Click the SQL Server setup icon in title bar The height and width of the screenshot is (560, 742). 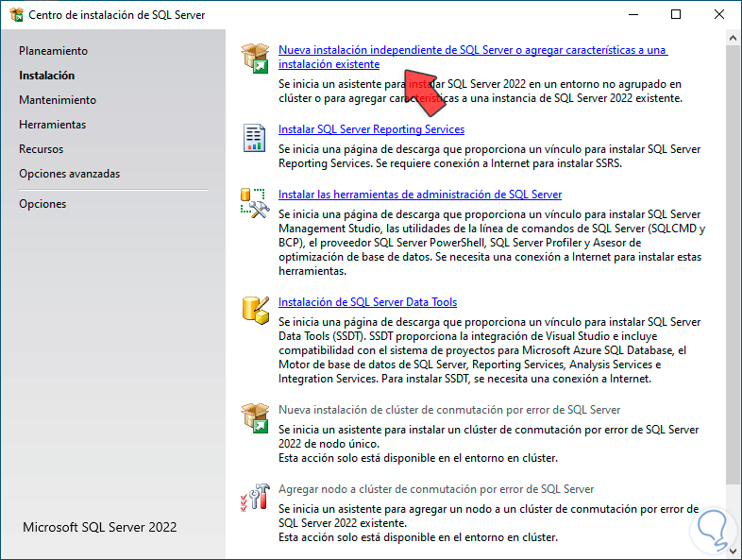(16, 15)
